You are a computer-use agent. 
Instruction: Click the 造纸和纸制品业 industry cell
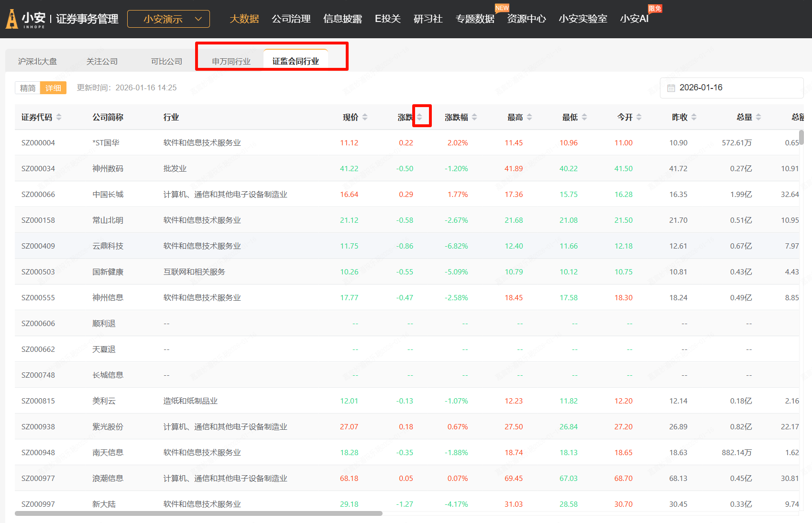(x=190, y=401)
